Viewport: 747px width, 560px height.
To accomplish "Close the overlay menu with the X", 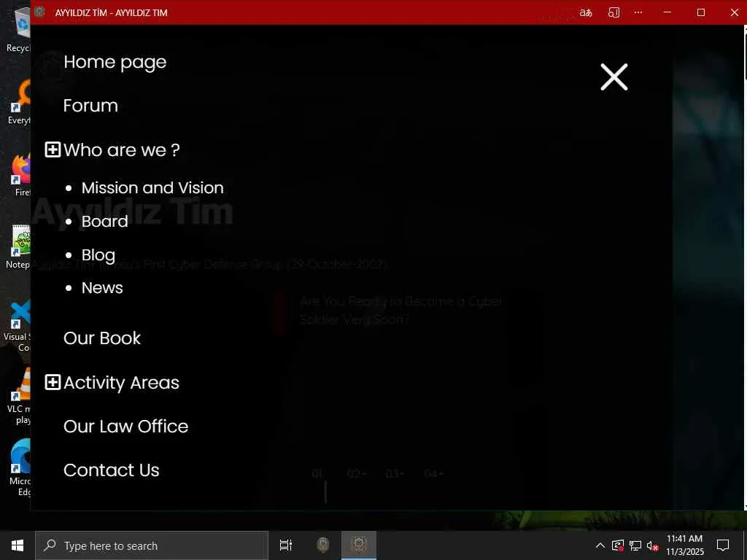I will (614, 77).
